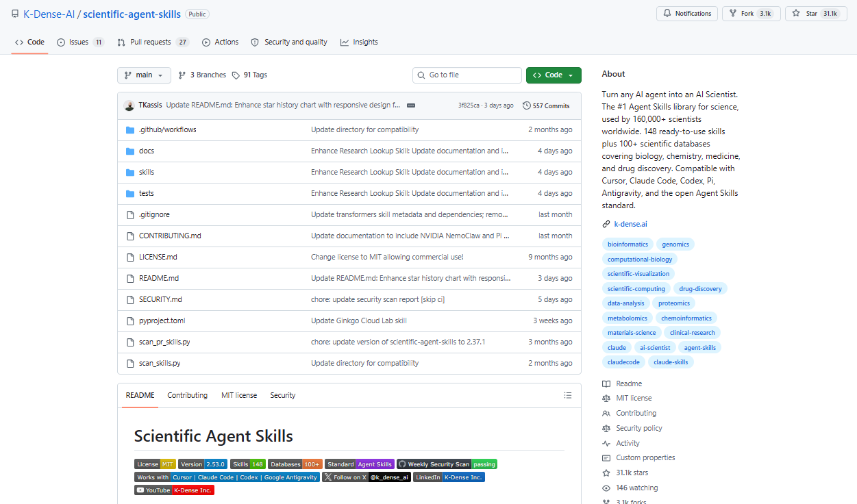The image size is (857, 504).
Task: Click the LinkedIn K-Dense Inc. badge
Action: click(449, 477)
